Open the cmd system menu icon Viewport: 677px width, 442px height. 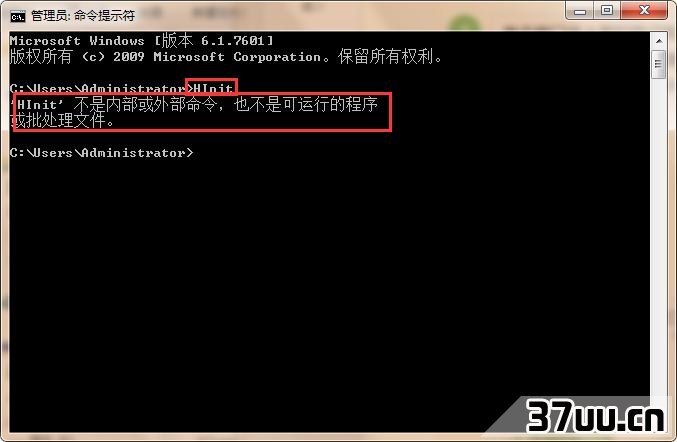[18, 16]
